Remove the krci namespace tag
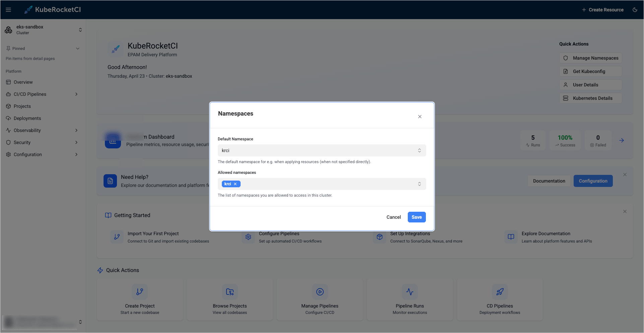The image size is (644, 333). [235, 184]
